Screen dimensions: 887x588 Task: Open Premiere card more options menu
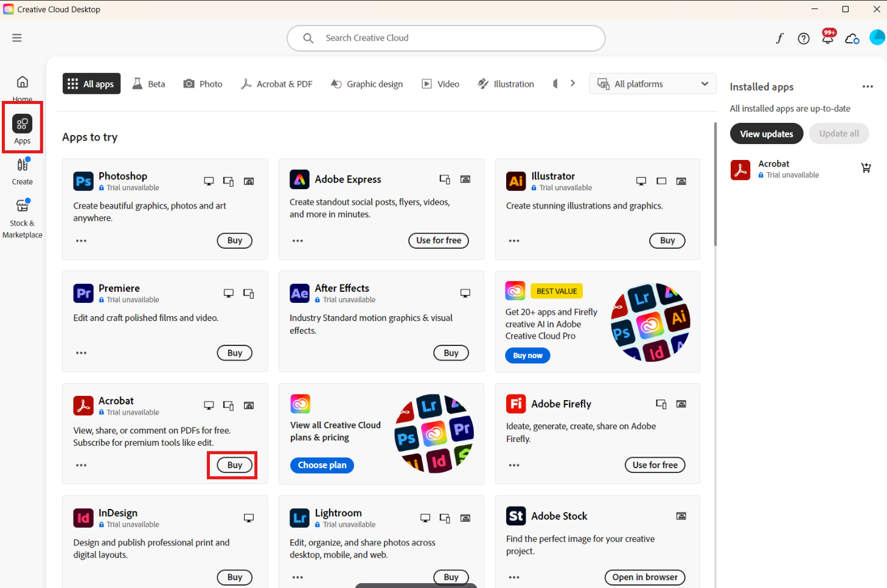click(81, 353)
